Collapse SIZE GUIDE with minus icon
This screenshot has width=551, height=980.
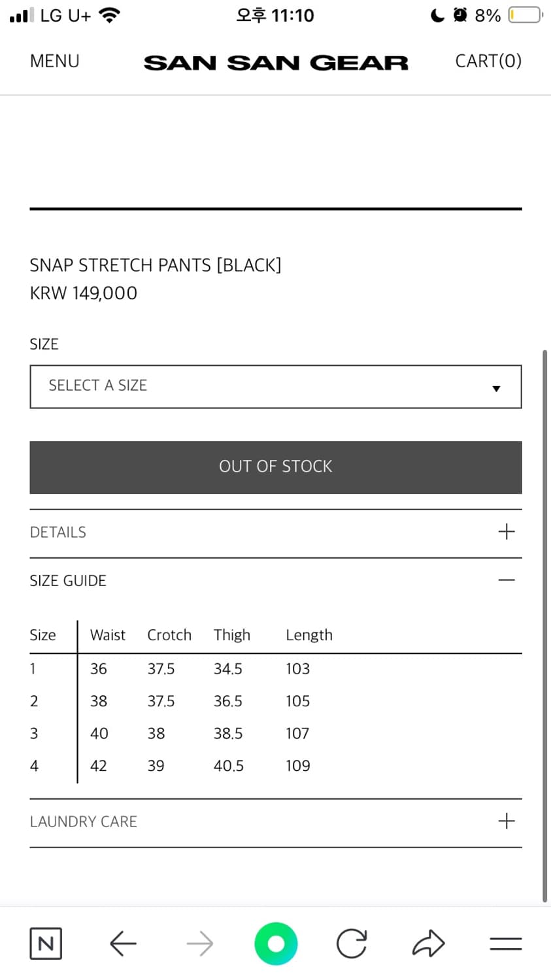pyautogui.click(x=507, y=580)
